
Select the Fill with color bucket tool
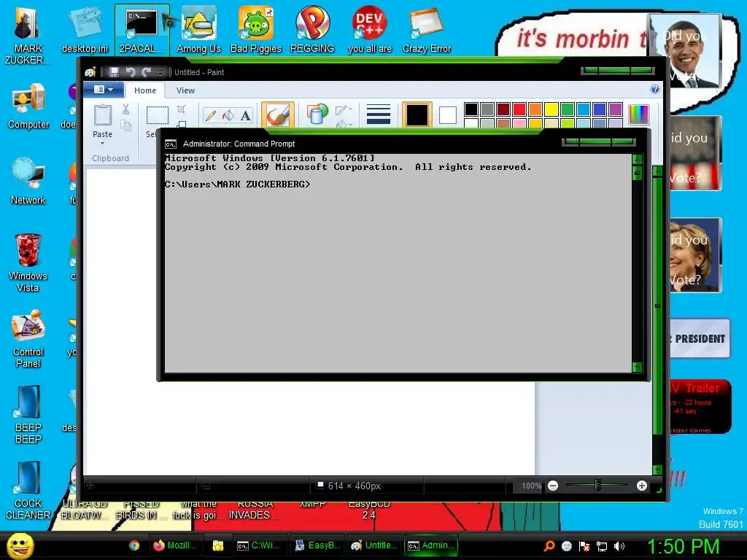click(228, 115)
